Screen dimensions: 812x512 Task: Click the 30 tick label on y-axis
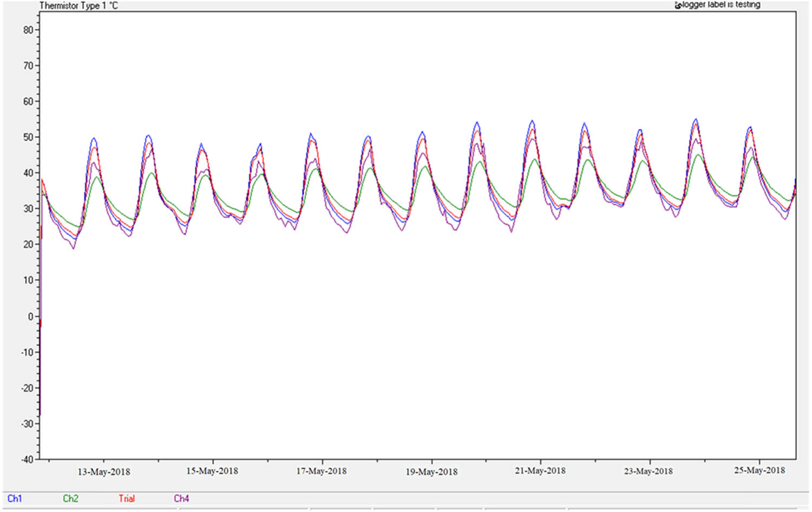tap(28, 209)
